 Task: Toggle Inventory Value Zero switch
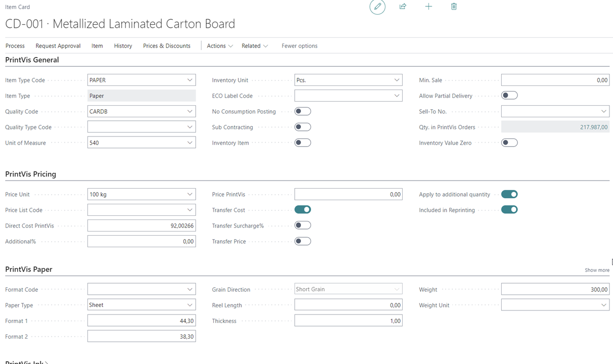509,143
